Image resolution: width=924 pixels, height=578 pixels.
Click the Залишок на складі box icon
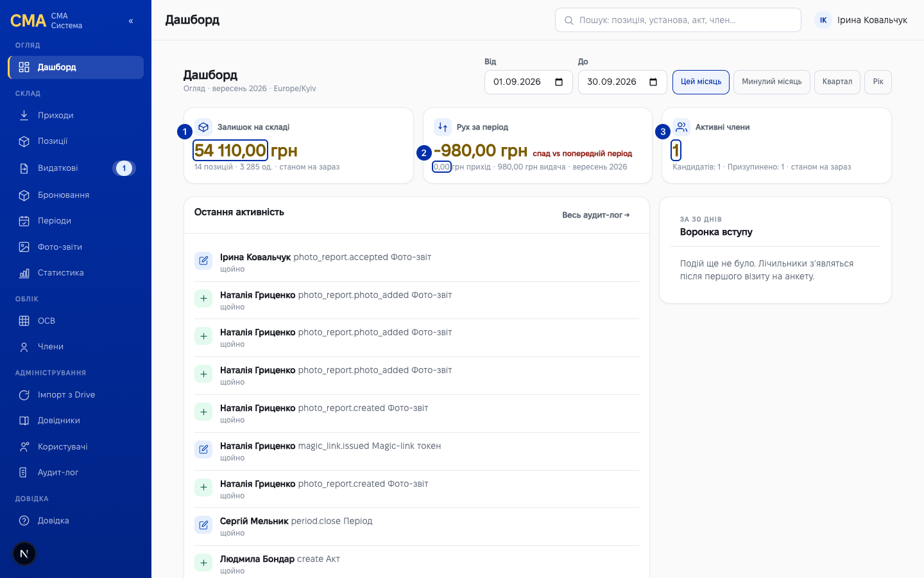coord(203,127)
